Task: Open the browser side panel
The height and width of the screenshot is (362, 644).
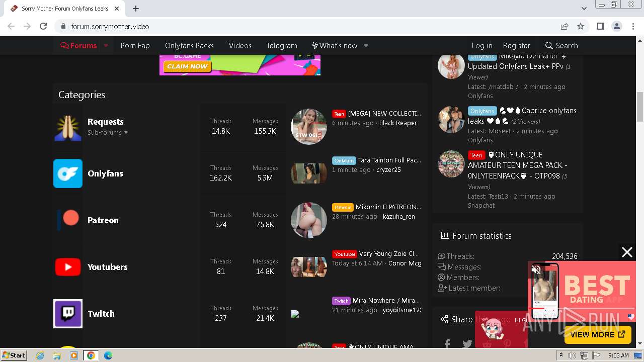Action: pos(601,26)
